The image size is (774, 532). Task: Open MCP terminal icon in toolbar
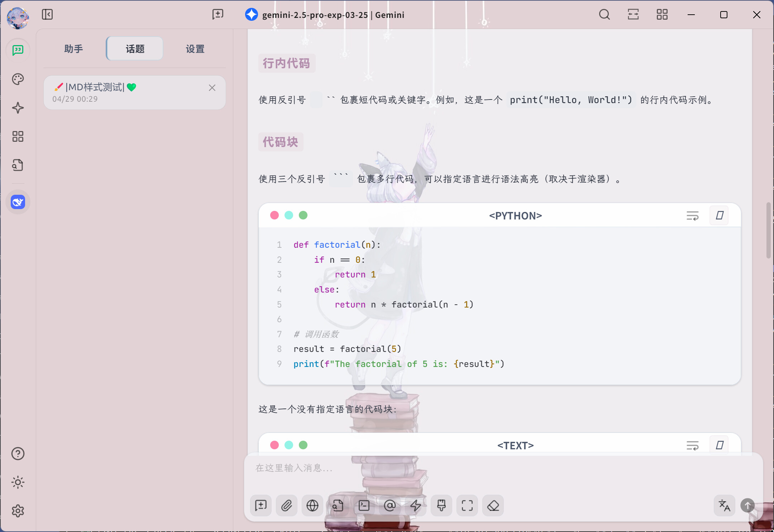364,506
